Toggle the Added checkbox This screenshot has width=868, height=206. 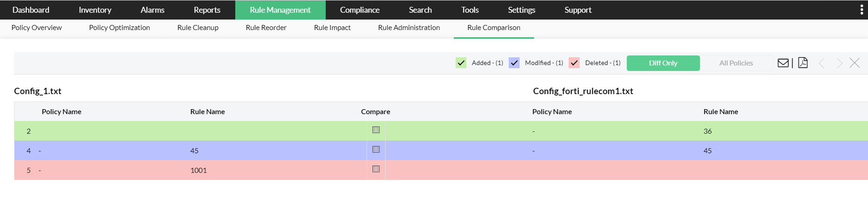461,63
